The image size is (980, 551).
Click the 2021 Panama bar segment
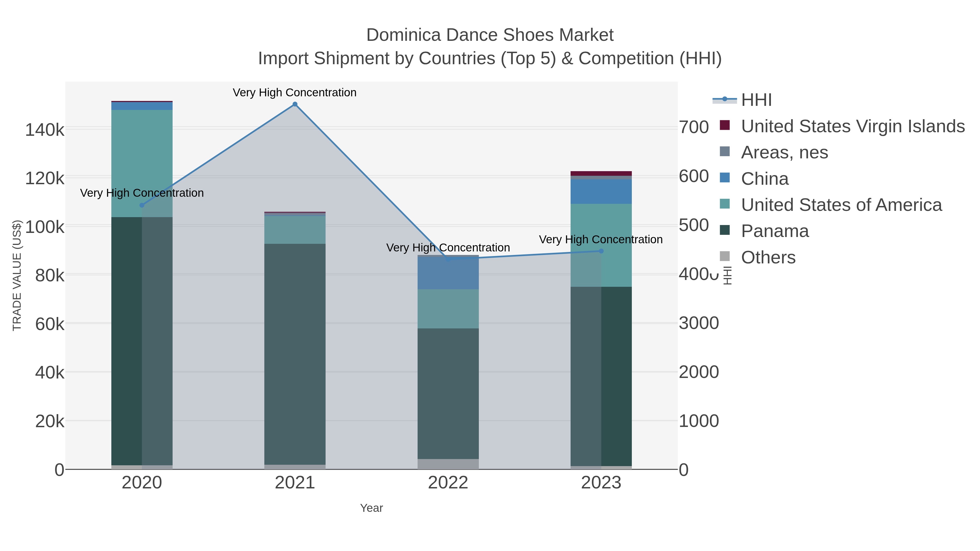(x=295, y=354)
